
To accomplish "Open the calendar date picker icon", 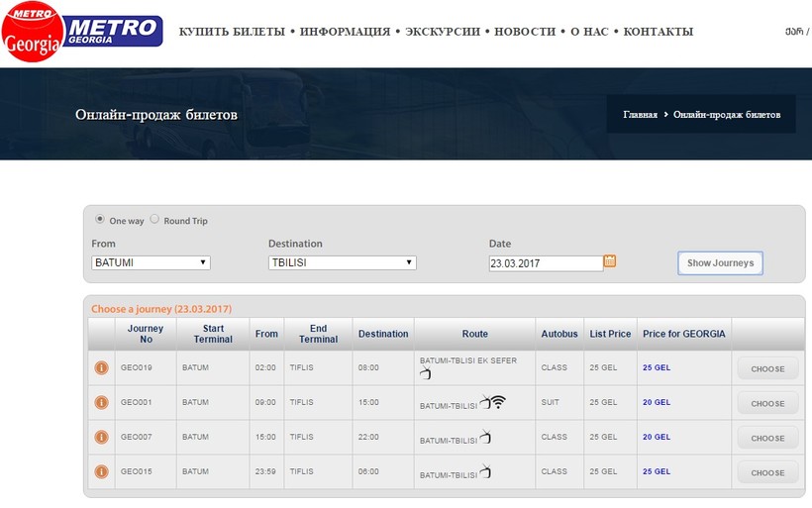I will (610, 261).
